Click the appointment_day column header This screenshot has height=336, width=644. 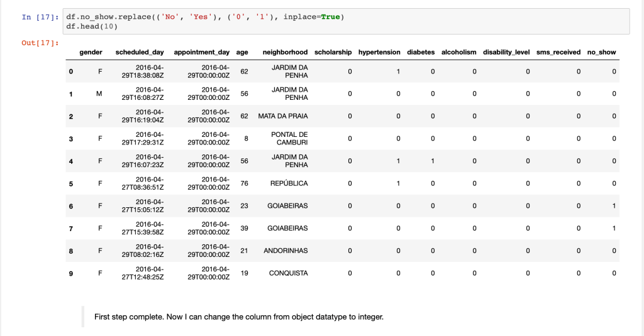[201, 52]
